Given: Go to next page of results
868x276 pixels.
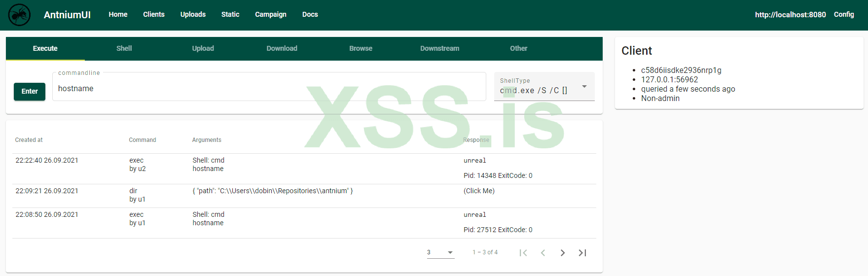Looking at the screenshot, I should 563,253.
